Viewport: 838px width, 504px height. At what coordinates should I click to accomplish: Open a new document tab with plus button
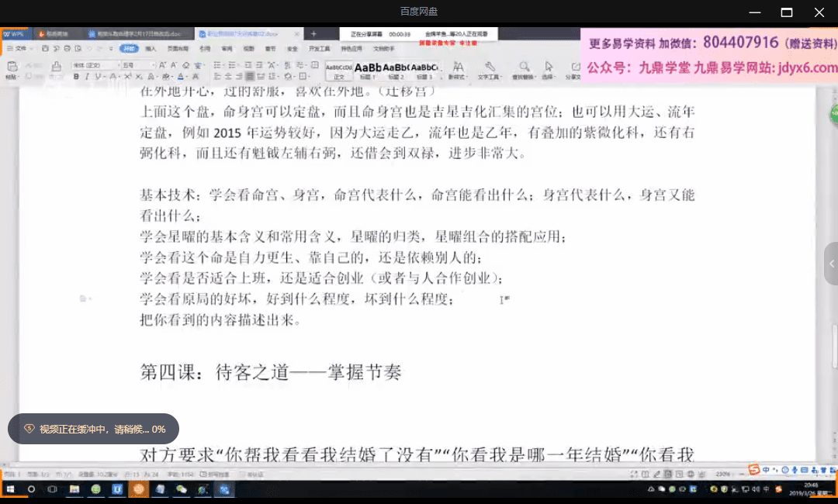point(313,34)
